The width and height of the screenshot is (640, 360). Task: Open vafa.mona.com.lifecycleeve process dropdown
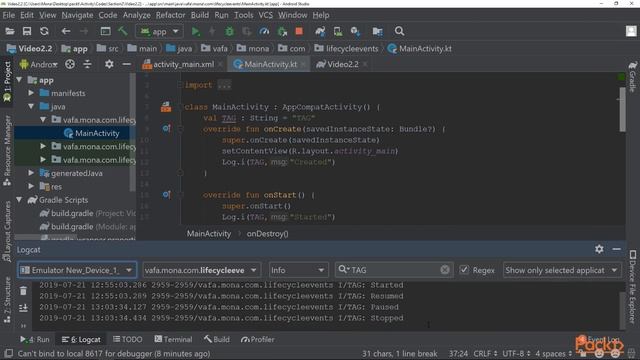[201, 270]
